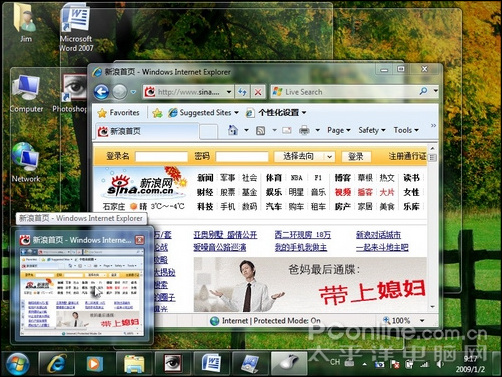Click the Live Search input box
The height and width of the screenshot is (377, 502).
[343, 92]
